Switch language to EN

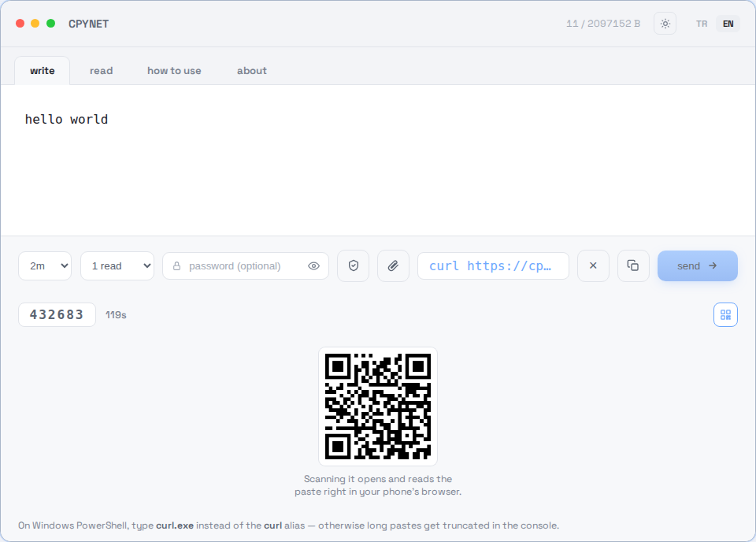pyautogui.click(x=728, y=24)
